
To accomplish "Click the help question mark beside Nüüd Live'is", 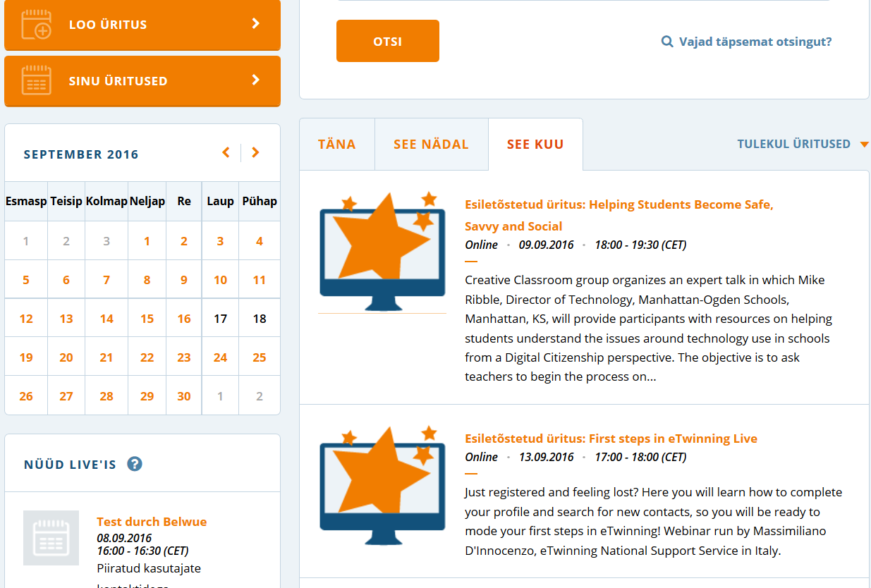I will coord(135,464).
